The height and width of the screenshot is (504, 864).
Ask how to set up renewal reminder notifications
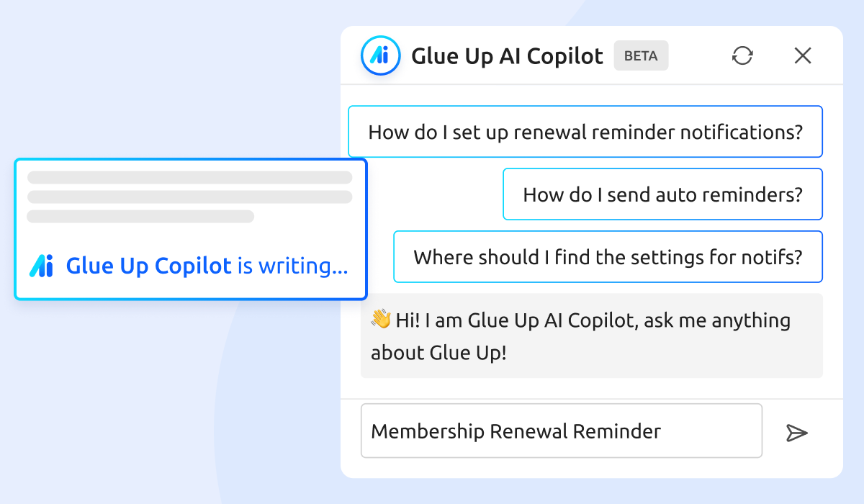point(585,131)
